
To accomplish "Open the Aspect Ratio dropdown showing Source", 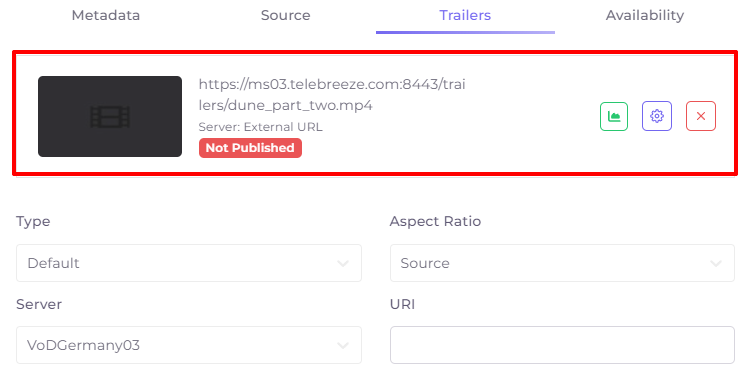I will click(x=562, y=263).
